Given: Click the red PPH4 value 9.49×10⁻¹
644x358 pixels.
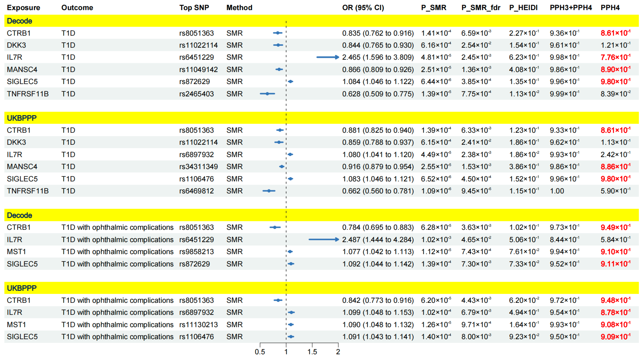Looking at the screenshot, I should tap(615, 227).
